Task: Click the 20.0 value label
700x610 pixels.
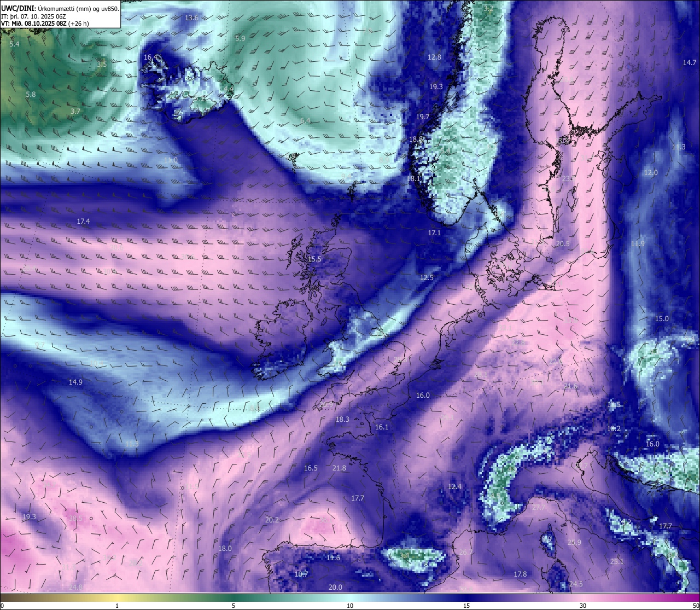Action: tap(335, 588)
